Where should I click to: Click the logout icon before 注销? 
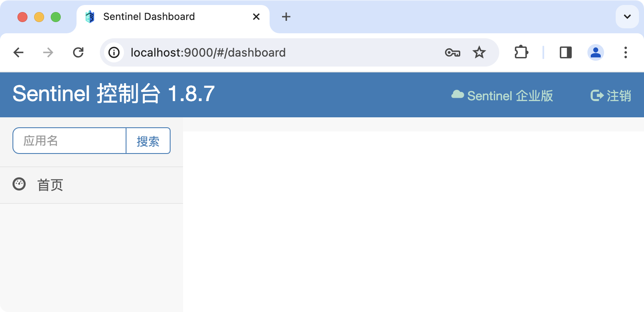coord(597,95)
